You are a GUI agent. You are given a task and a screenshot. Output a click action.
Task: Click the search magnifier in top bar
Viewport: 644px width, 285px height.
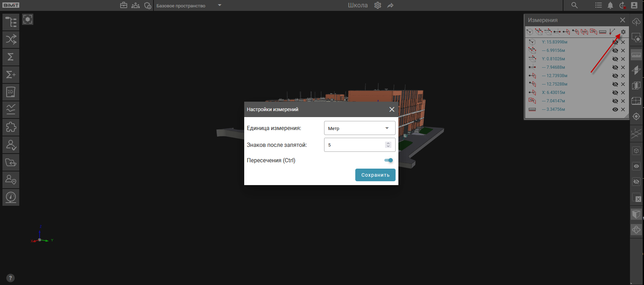click(x=574, y=5)
